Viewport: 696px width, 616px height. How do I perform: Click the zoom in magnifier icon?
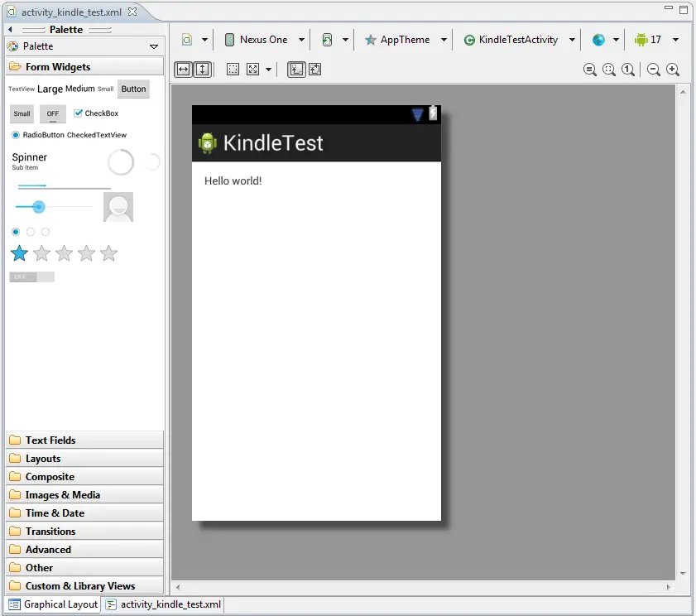tap(674, 70)
